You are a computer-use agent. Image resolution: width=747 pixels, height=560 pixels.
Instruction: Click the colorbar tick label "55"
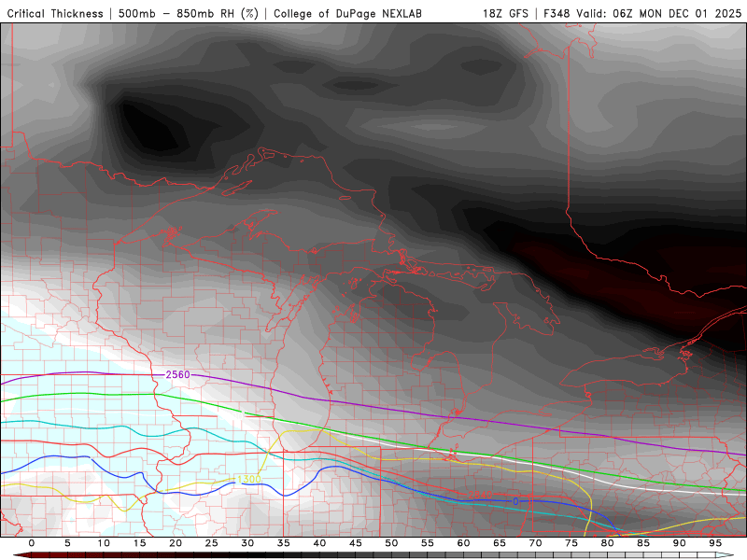click(x=428, y=543)
